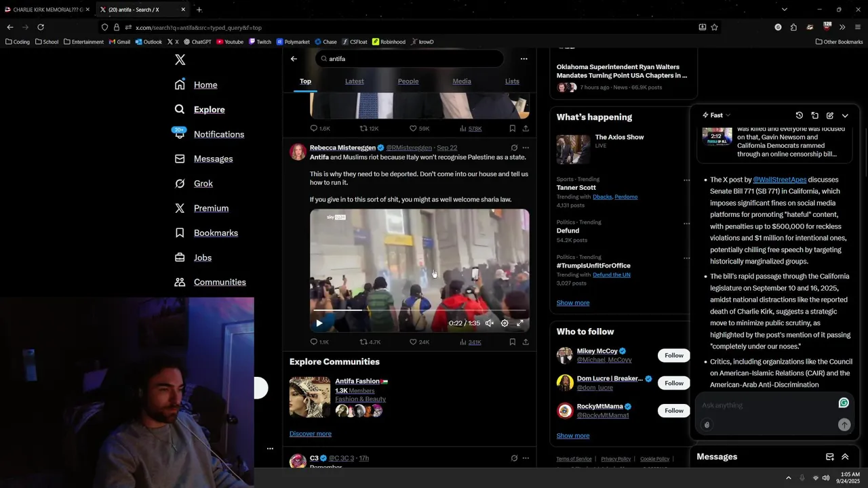
Task: Open search options three-dot menu
Action: pos(524,59)
